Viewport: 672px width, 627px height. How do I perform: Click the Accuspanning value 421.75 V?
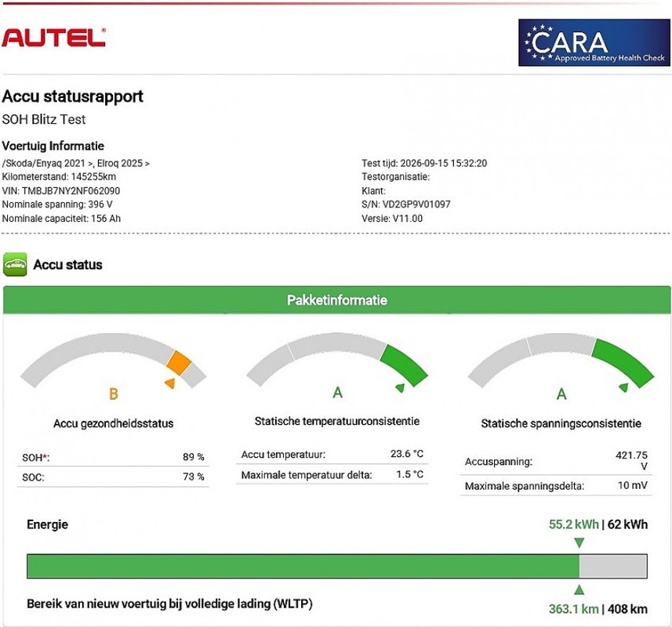tap(631, 460)
